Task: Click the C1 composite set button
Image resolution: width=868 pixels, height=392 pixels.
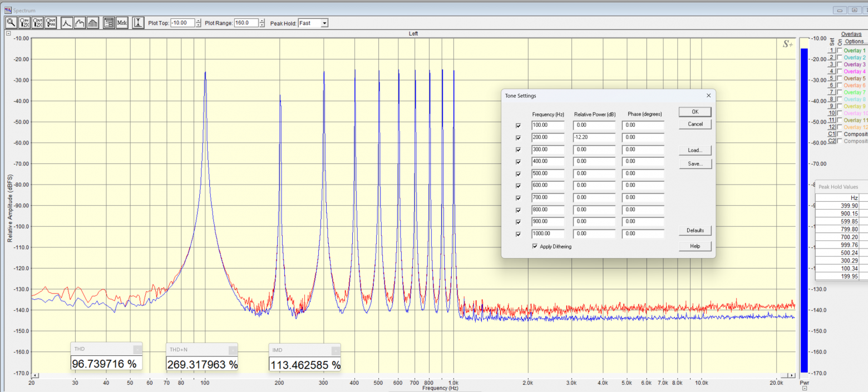Action: (832, 134)
